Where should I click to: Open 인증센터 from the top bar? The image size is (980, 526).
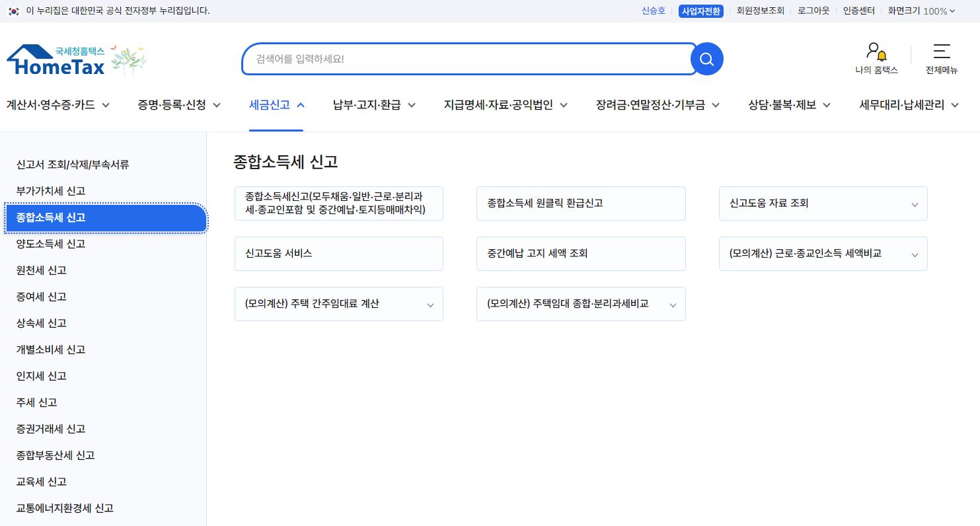pyautogui.click(x=858, y=11)
